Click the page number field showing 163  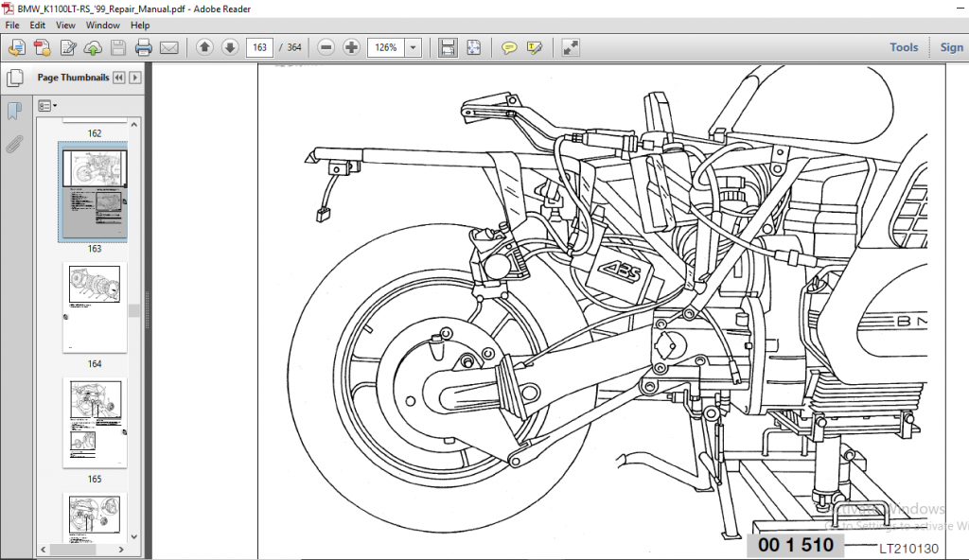tap(259, 47)
